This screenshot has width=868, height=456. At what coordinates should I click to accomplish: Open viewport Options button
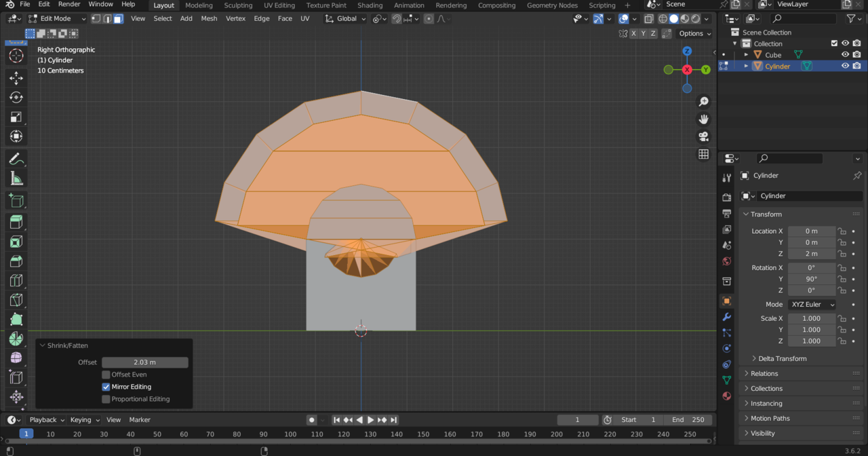(694, 33)
